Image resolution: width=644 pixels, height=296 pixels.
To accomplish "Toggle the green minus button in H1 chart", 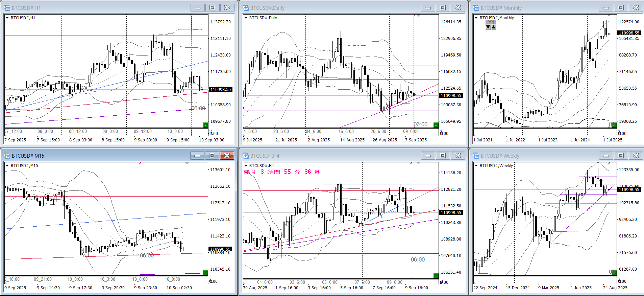I will point(205,125).
